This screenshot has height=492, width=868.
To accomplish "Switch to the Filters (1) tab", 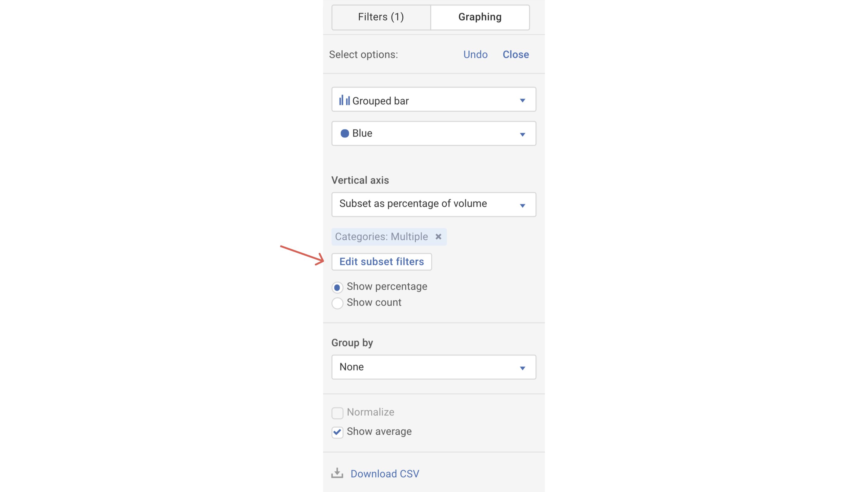I will (x=381, y=17).
